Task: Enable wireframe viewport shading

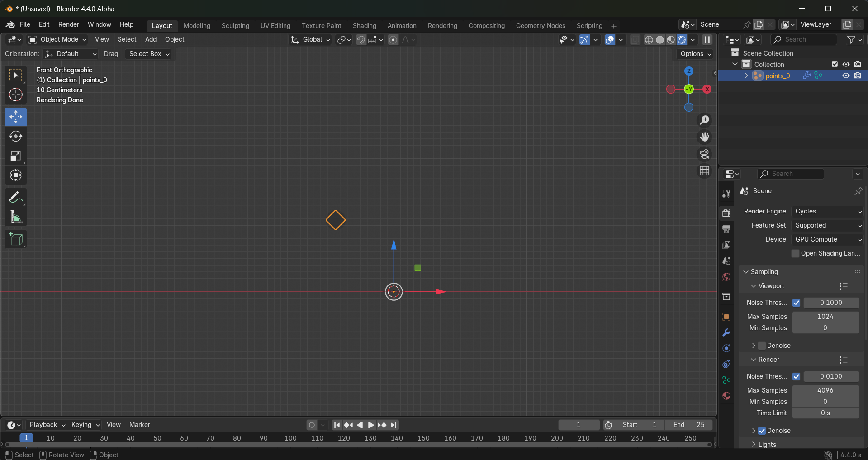Action: pyautogui.click(x=649, y=40)
